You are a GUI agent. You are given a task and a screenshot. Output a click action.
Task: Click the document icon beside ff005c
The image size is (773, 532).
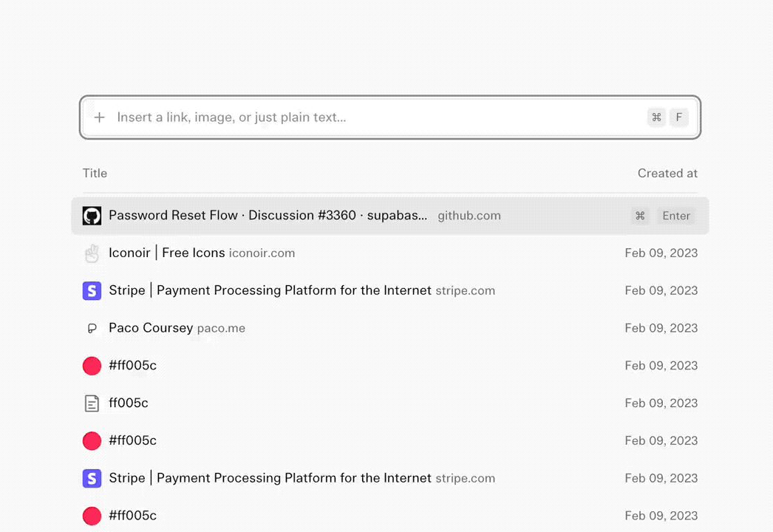pos(92,403)
